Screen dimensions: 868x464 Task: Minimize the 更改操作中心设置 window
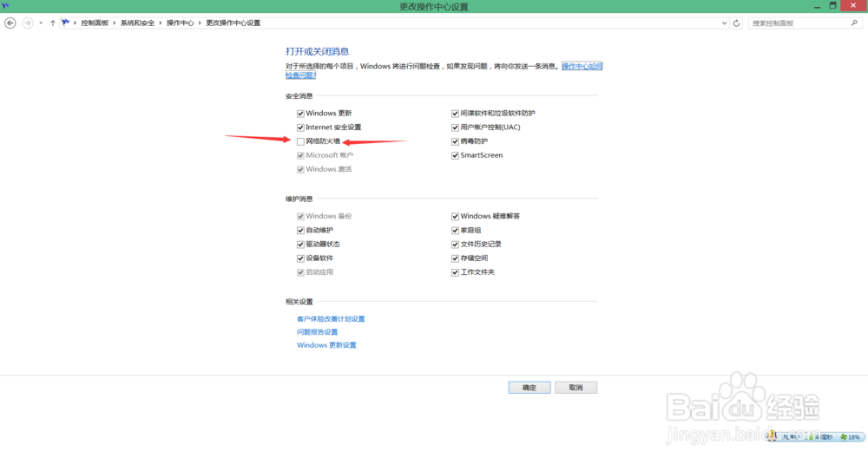click(817, 6)
